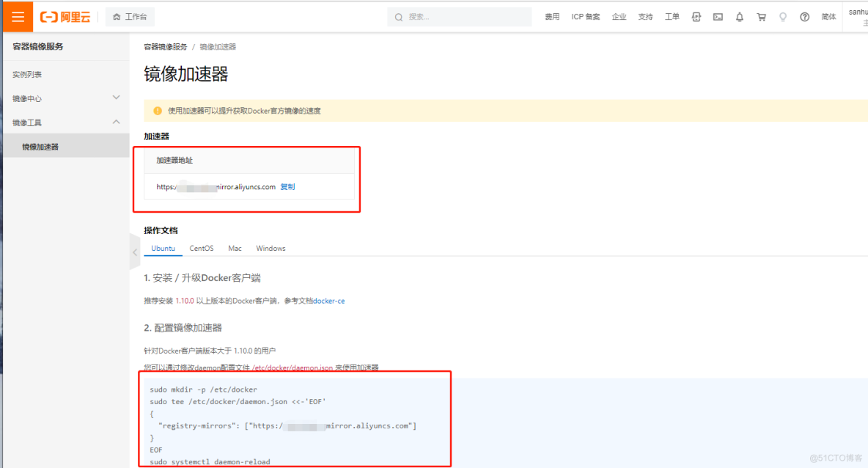Click the 'sudo tee' code line

coord(238,401)
